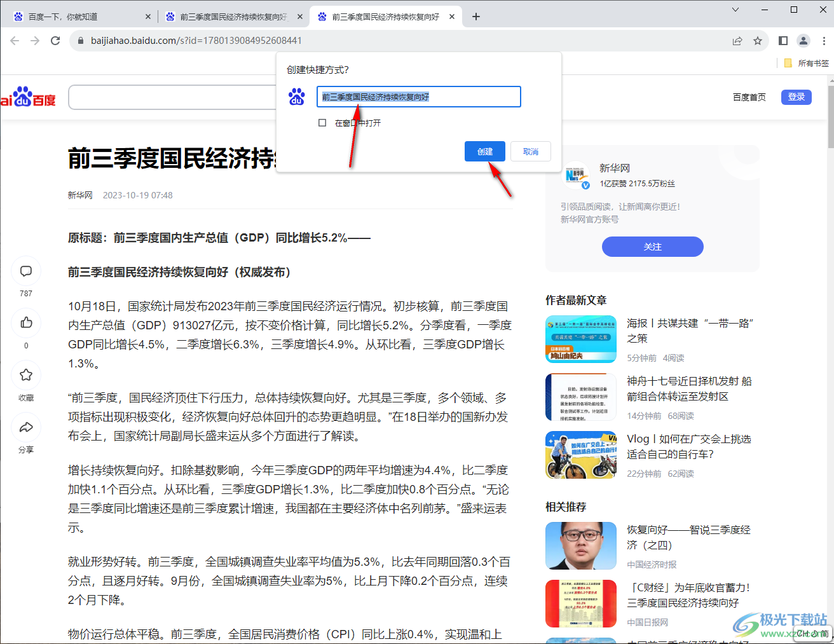Click the share page icon in address bar
834x644 pixels.
tap(737, 41)
